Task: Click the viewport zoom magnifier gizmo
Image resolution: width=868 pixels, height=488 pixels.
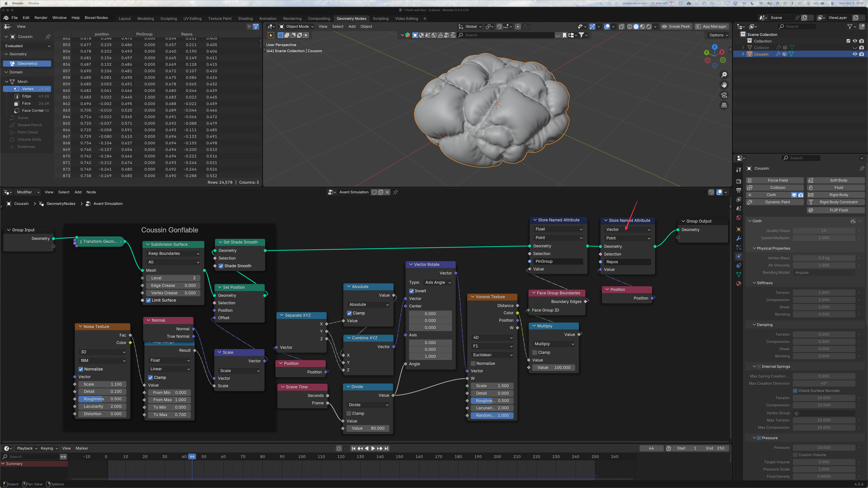Action: (724, 75)
